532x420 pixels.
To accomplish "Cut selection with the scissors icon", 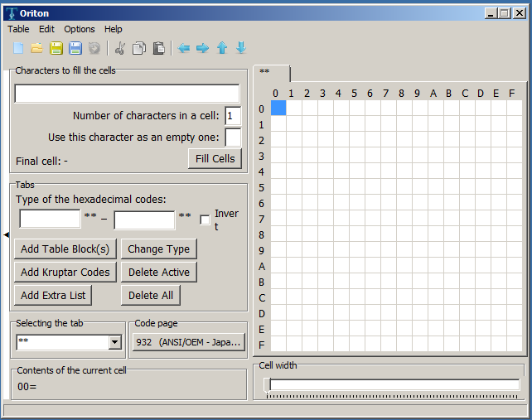I will coord(120,48).
